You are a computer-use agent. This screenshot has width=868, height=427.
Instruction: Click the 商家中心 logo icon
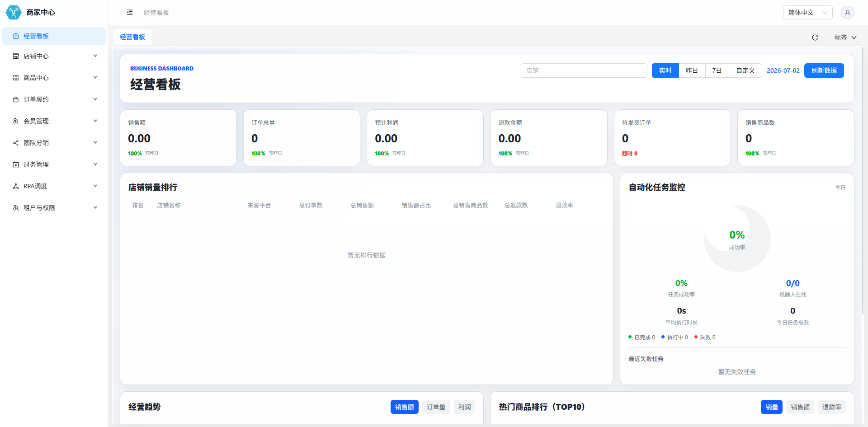point(14,12)
